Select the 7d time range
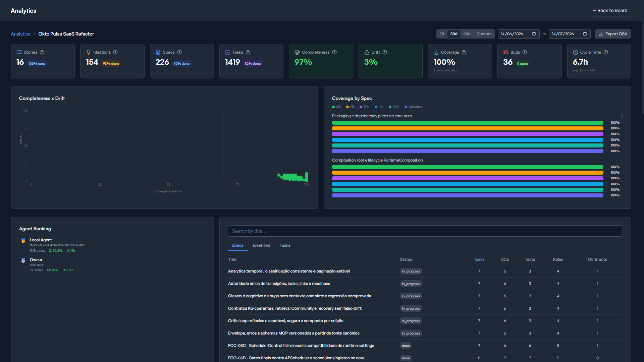This screenshot has width=644, height=362. (x=442, y=34)
